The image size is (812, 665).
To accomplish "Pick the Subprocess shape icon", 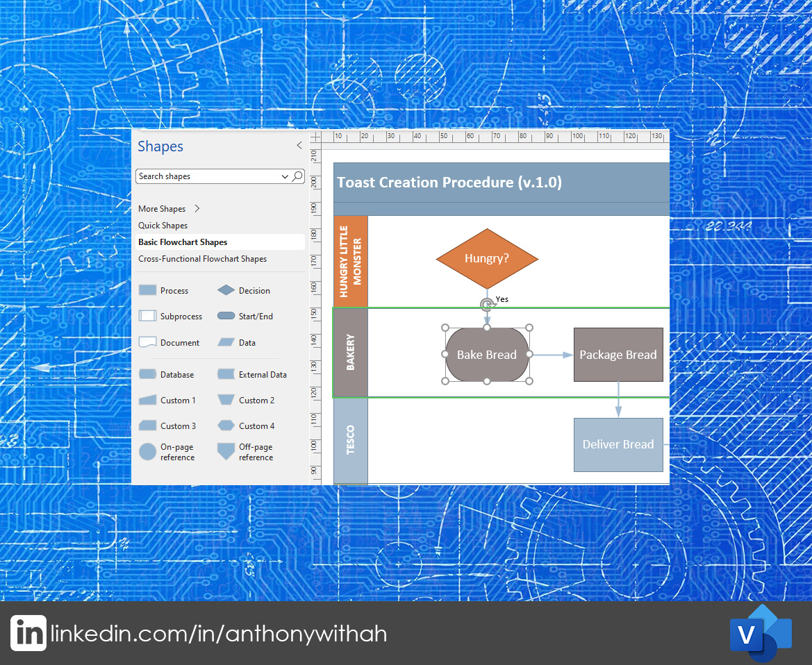I will pyautogui.click(x=147, y=316).
